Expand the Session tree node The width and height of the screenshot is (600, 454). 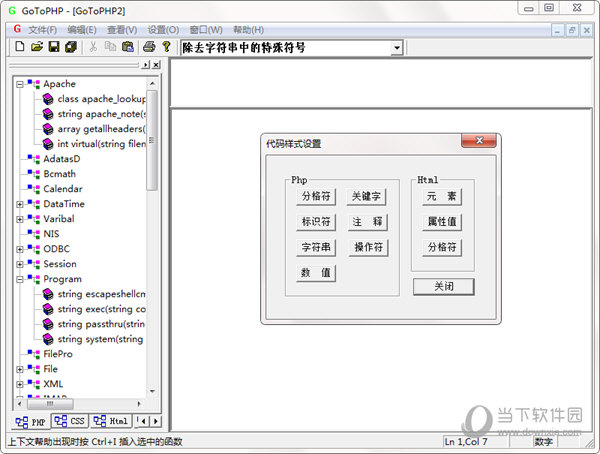(x=20, y=264)
